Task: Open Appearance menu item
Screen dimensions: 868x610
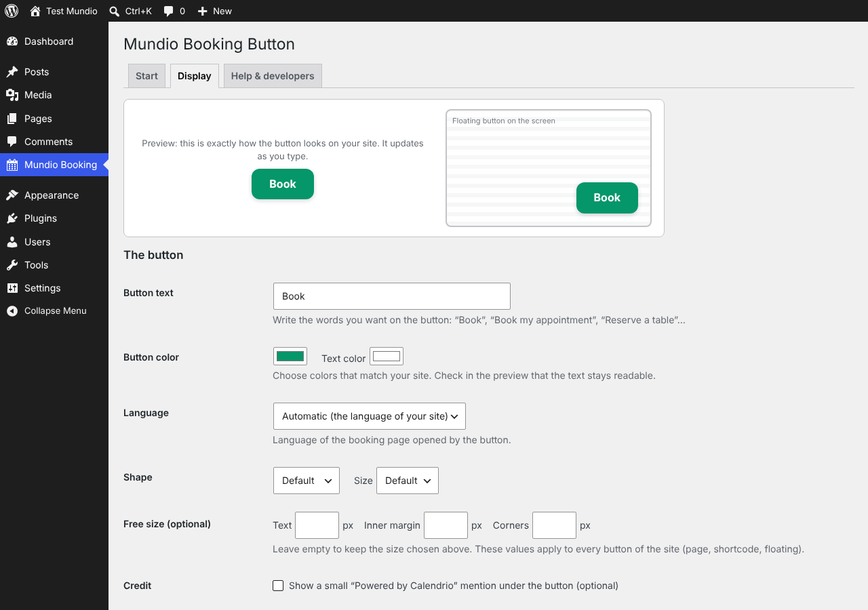Action: tap(54, 195)
